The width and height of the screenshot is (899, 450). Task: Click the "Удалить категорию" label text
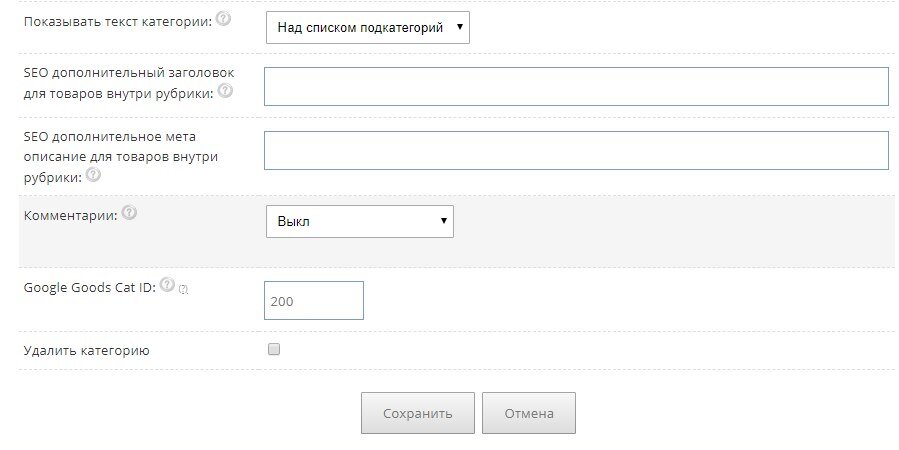tap(86, 350)
